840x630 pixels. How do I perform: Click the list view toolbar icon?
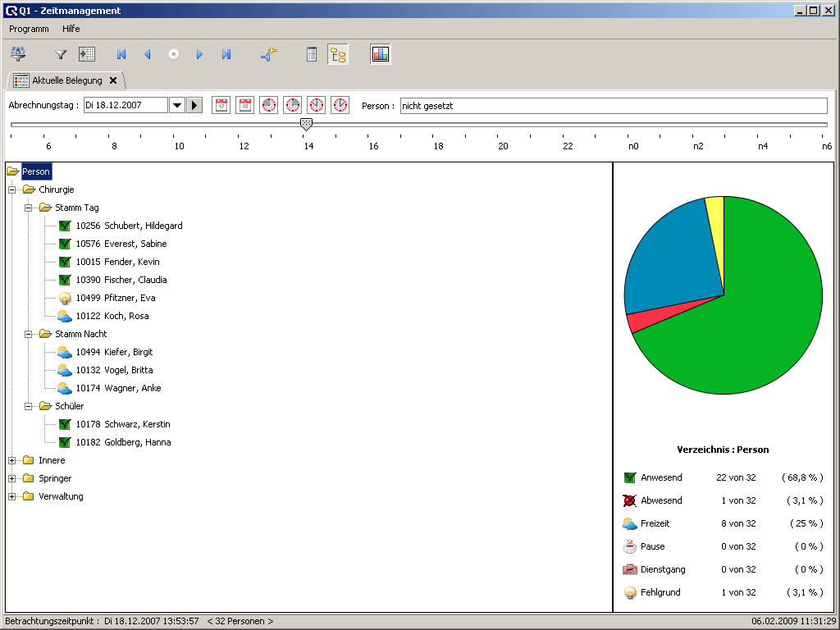coord(312,54)
